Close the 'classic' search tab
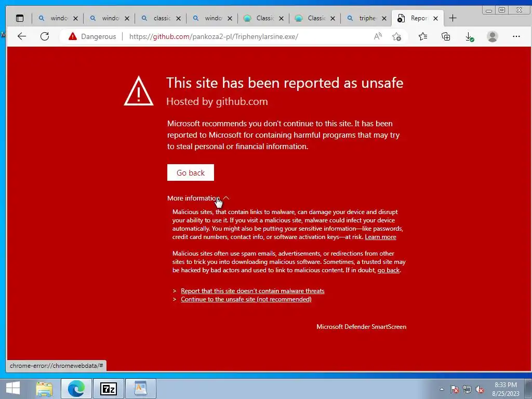The image size is (532, 399). coord(179,18)
